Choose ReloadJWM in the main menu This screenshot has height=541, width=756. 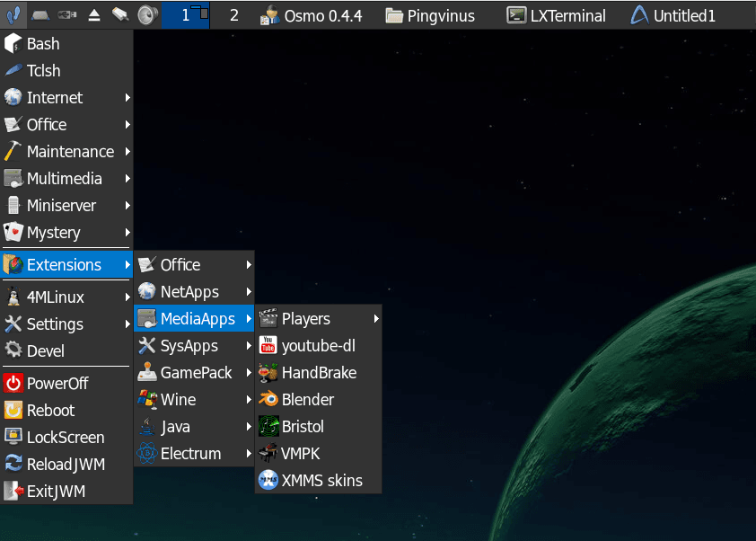pyautogui.click(x=66, y=465)
